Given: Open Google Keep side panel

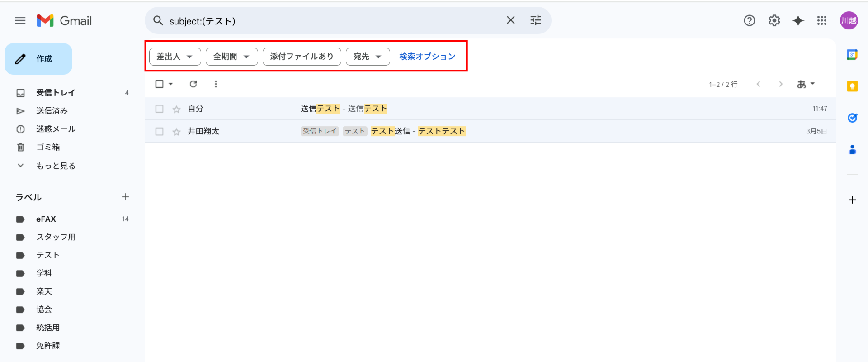Looking at the screenshot, I should click(x=852, y=86).
